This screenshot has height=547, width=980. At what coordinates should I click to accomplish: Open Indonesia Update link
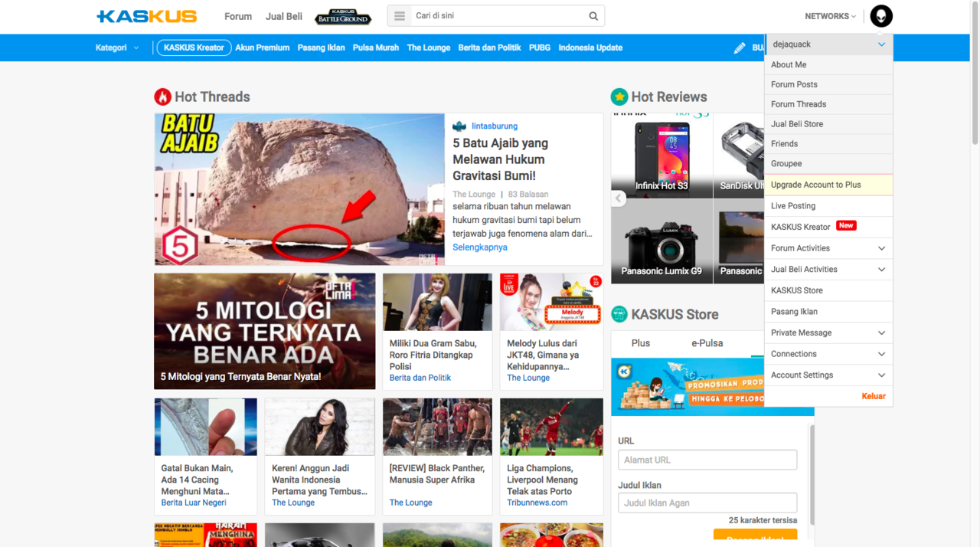click(x=590, y=47)
